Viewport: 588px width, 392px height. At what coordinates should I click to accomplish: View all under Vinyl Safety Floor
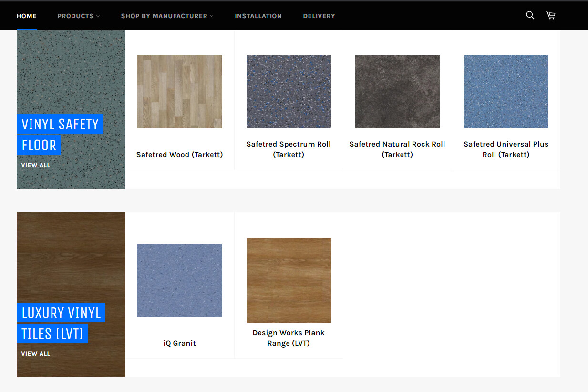coord(35,165)
